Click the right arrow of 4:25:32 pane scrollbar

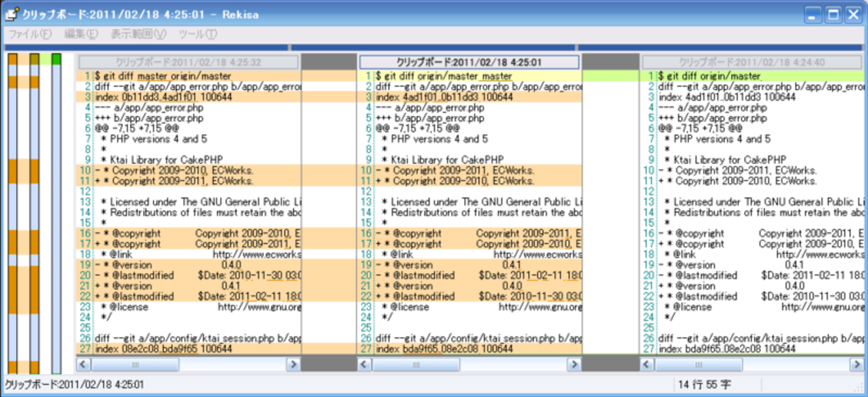(x=293, y=365)
